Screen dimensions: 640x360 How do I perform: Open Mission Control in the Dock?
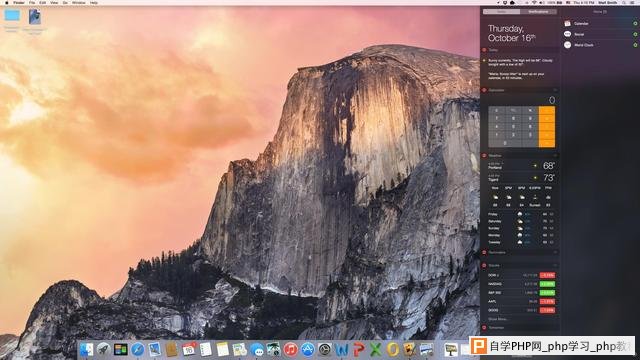[x=121, y=349]
